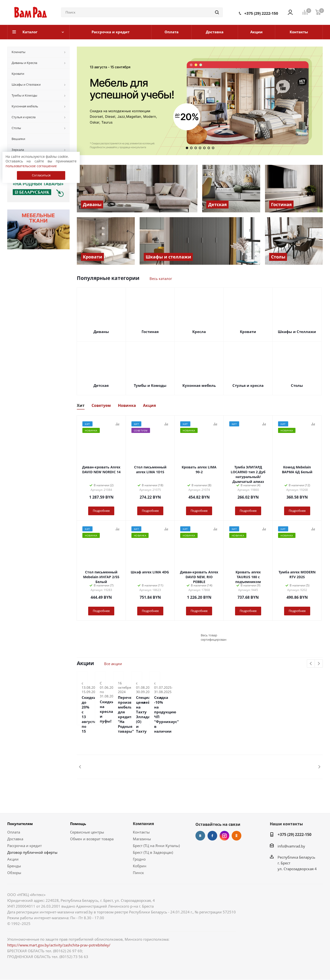
Task: Expand Тумбы и Комоды sidebar chevron
Action: coord(65,96)
